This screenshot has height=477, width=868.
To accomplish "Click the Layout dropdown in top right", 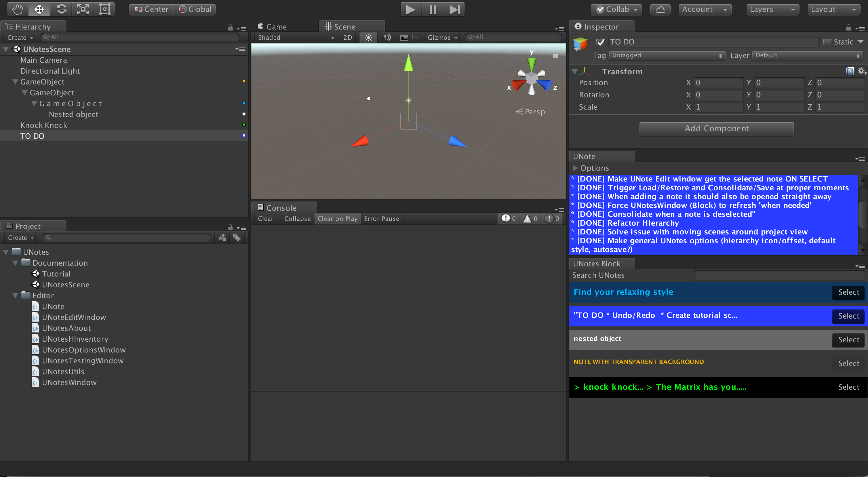I will click(x=834, y=9).
